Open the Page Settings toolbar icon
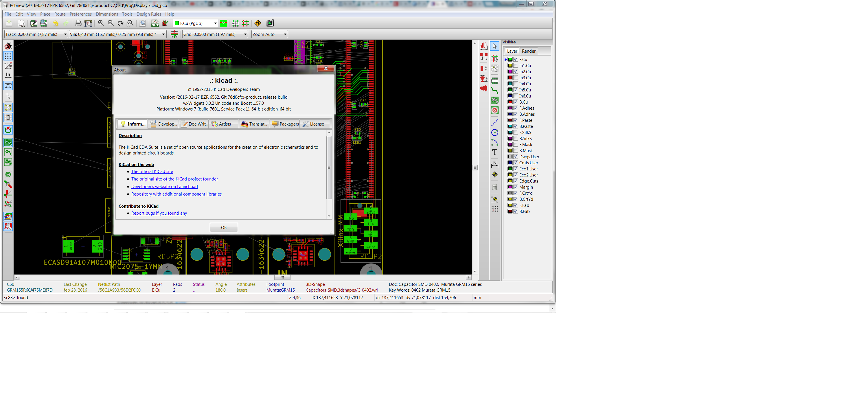 [21, 23]
